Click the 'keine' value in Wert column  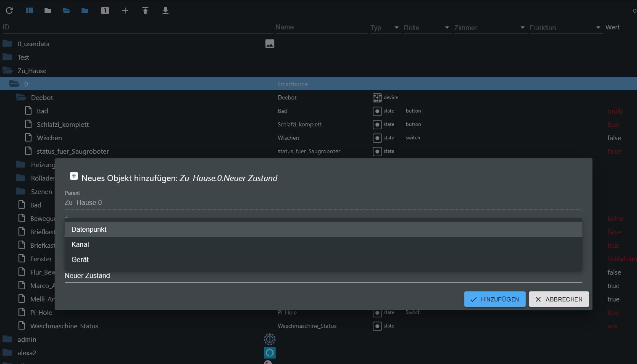click(x=616, y=219)
